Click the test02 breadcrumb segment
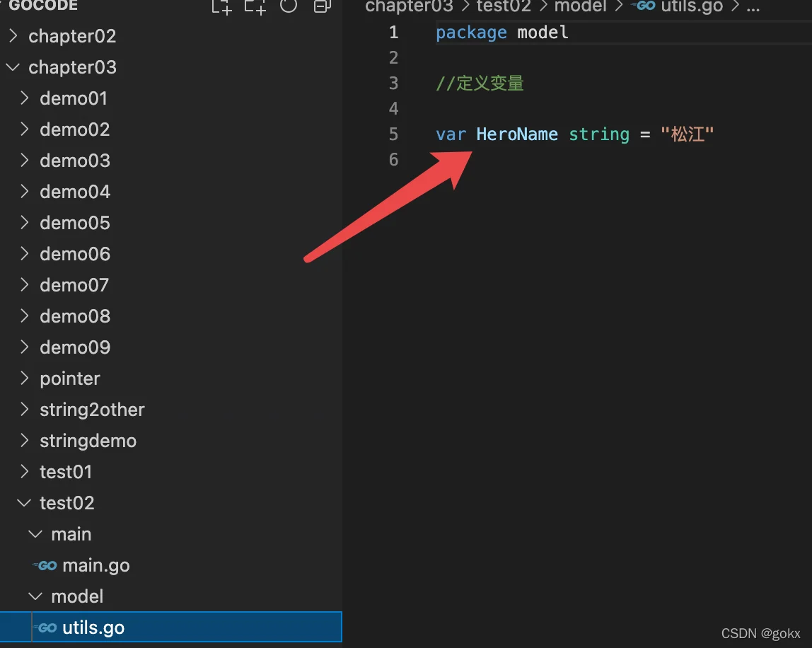Image resolution: width=812 pixels, height=648 pixels. pos(503,6)
